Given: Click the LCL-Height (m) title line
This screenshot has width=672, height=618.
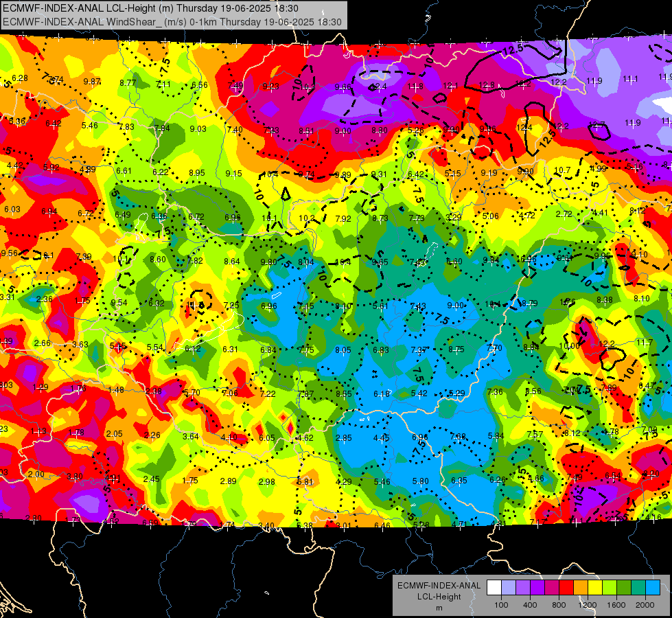Looking at the screenshot, I should pos(151,8).
